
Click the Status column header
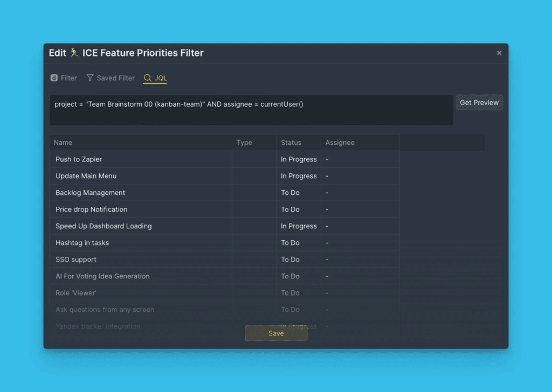pos(291,143)
